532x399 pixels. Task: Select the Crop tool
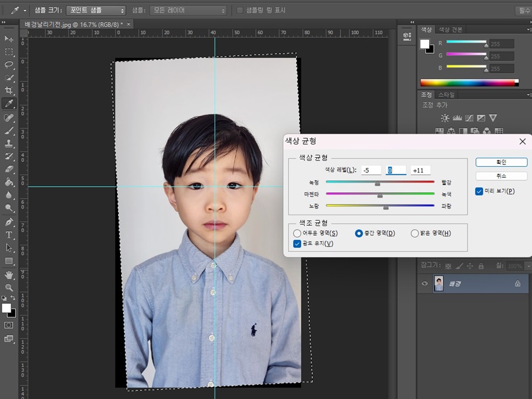coord(9,90)
